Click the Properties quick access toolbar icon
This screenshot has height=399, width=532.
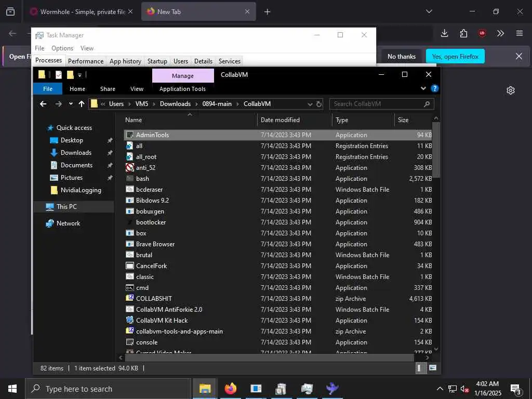(58, 75)
